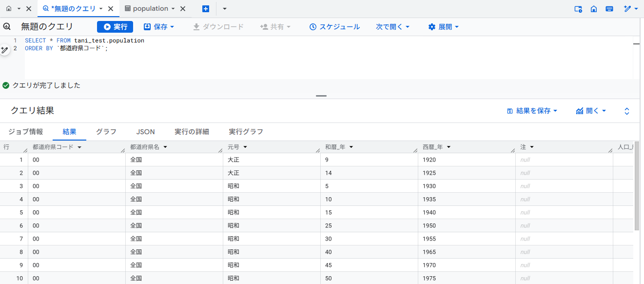Select the cell with year 1975

tap(467, 278)
